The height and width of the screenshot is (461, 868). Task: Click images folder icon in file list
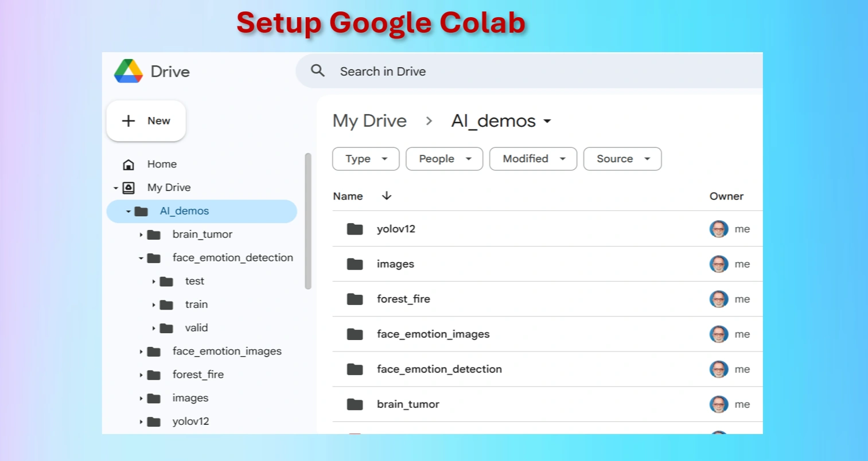click(x=355, y=264)
